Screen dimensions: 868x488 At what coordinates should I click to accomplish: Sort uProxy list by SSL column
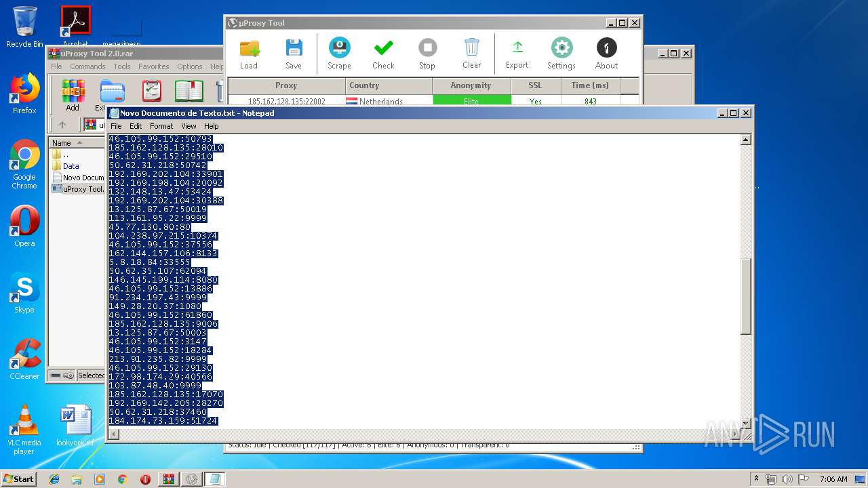(x=536, y=85)
